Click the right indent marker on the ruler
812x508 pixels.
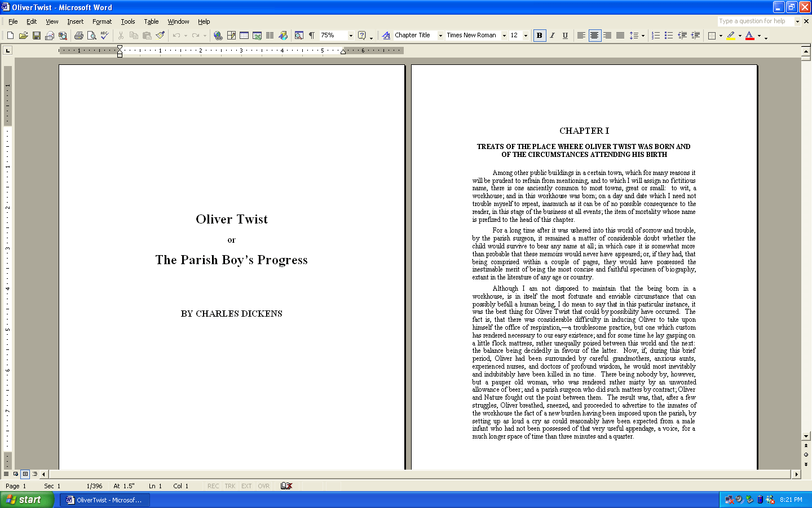tap(343, 52)
